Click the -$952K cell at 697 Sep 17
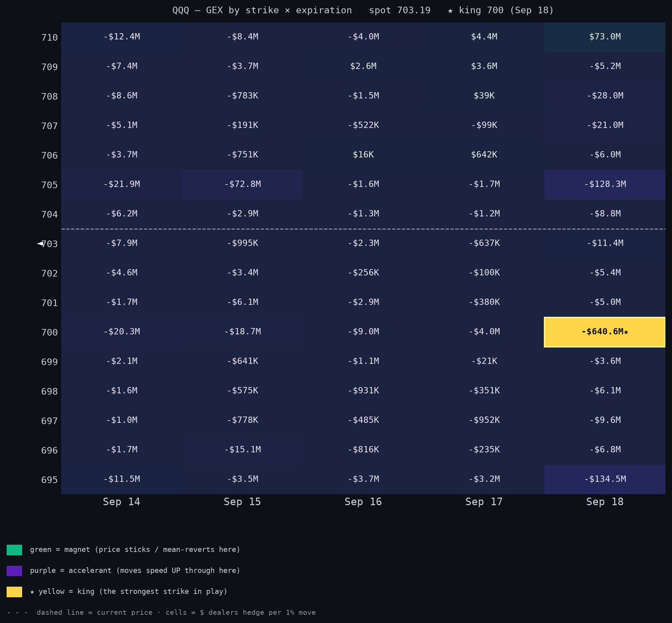The height and width of the screenshot is (623, 672). (x=484, y=420)
